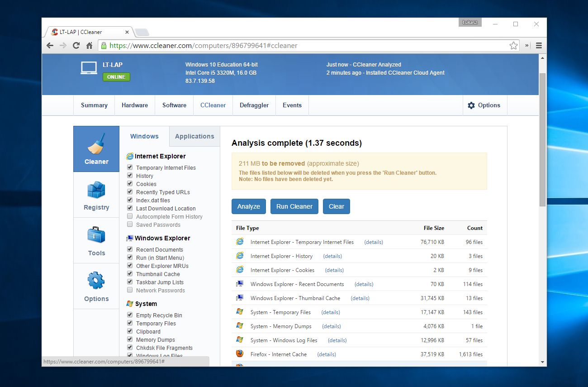Switch to the Hardware tab
This screenshot has width=588, height=387.
pyautogui.click(x=135, y=105)
